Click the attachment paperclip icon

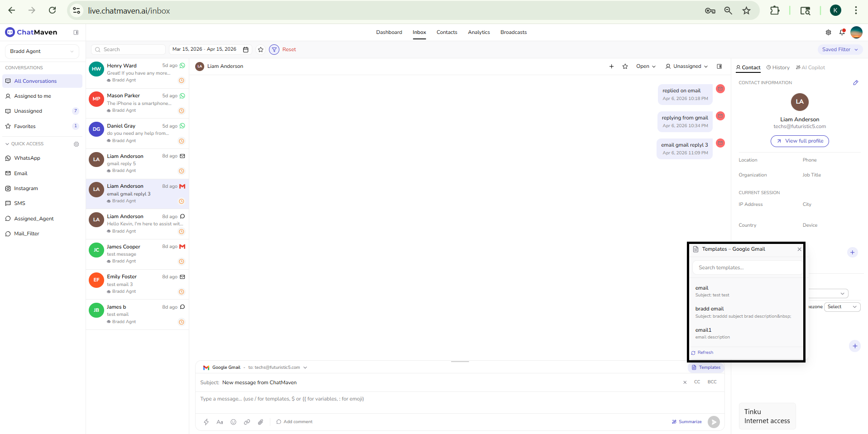click(x=260, y=422)
